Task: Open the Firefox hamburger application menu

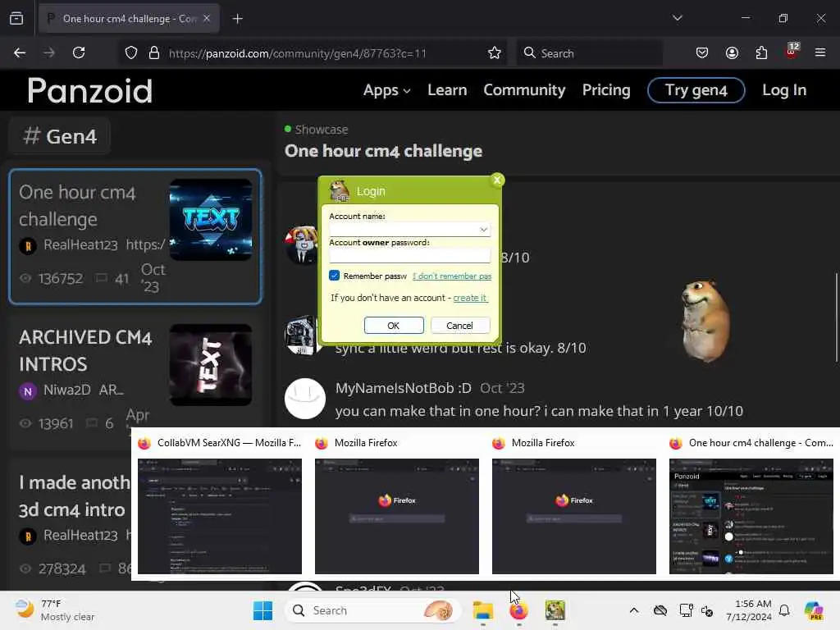Action: (x=820, y=52)
